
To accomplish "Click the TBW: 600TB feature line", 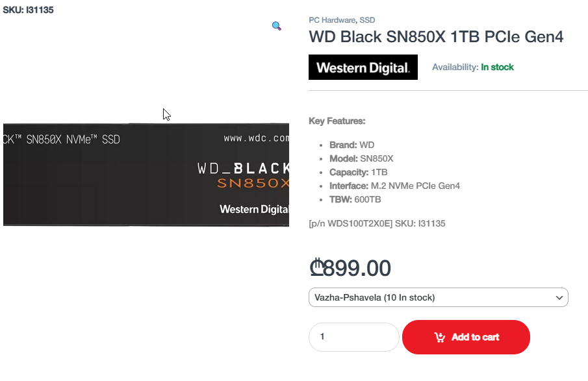I will [x=355, y=199].
